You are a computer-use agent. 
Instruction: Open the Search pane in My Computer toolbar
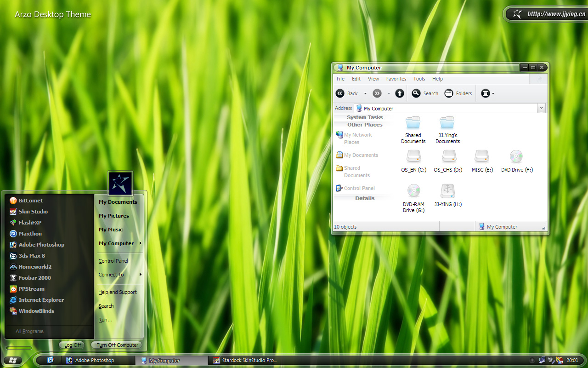point(425,93)
